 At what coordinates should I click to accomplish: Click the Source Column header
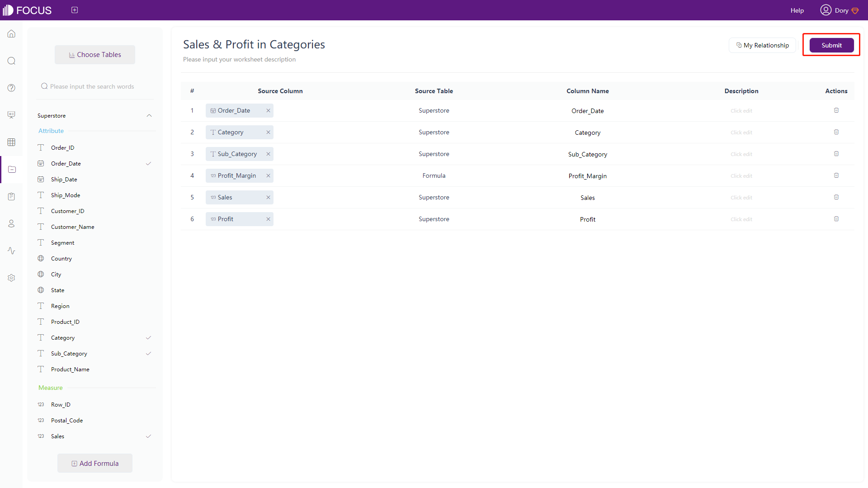280,91
